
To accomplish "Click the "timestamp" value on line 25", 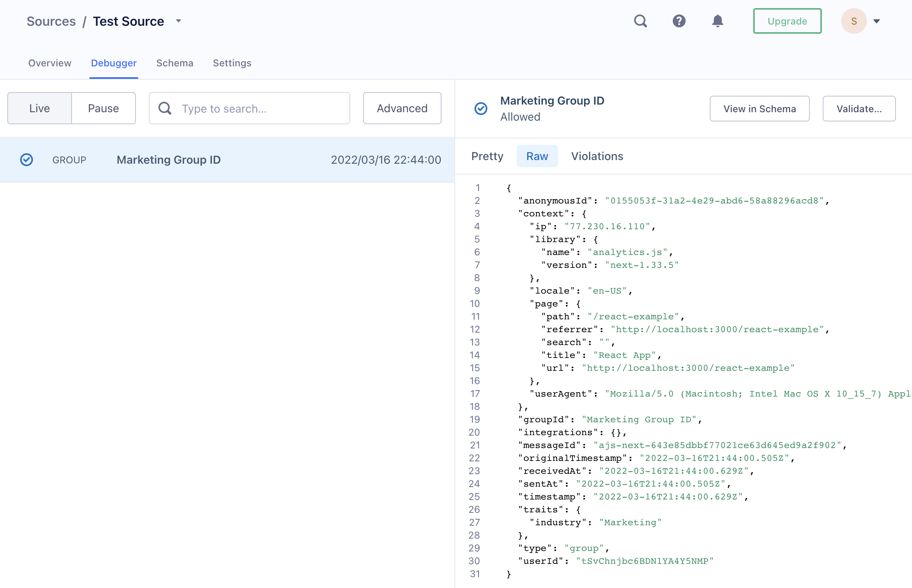I will point(668,497).
